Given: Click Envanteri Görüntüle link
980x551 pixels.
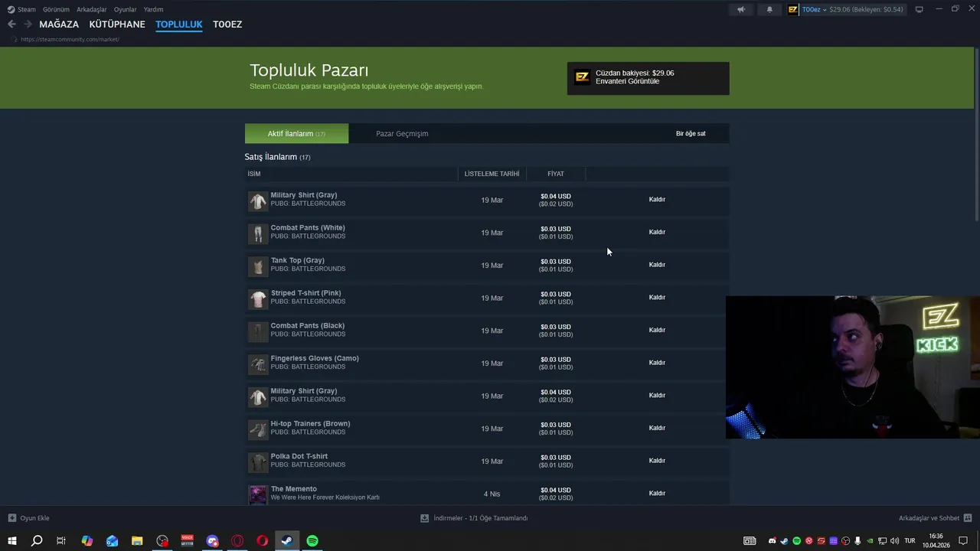Looking at the screenshot, I should pyautogui.click(x=627, y=81).
